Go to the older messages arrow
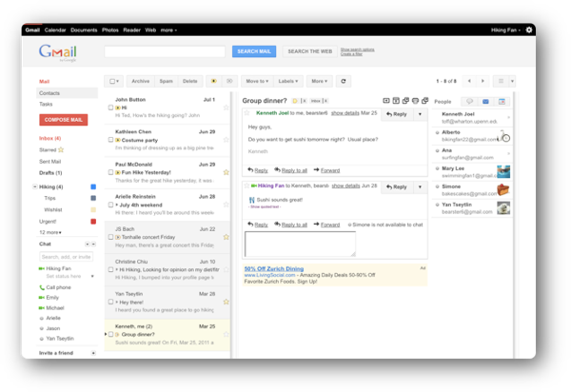Viewport: 571px width, 392px height. 482,81
